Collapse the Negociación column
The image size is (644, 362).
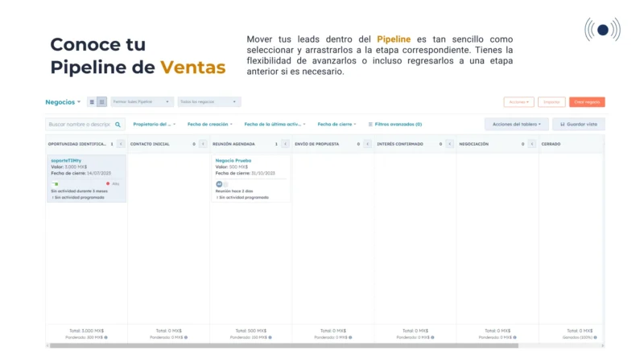tap(532, 144)
